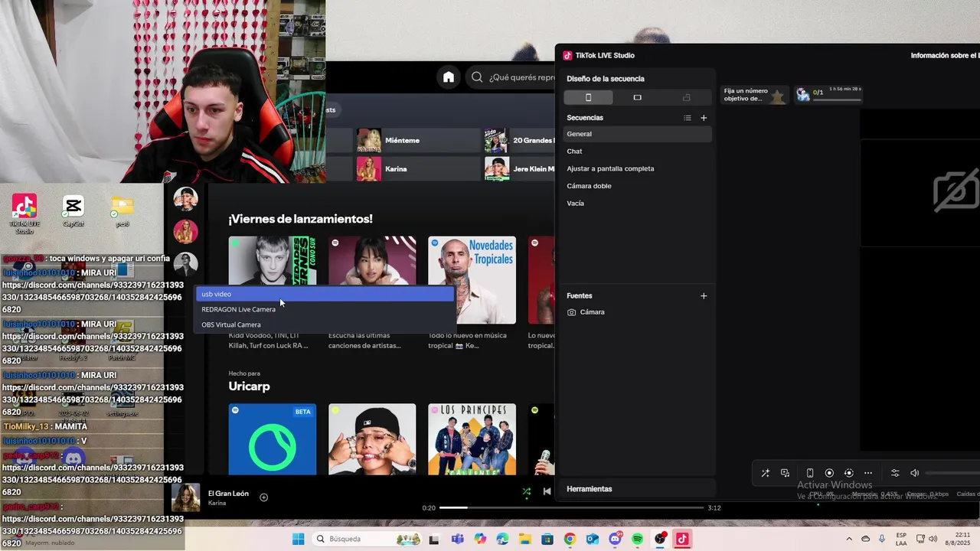Open the Miénteme shortcut tile in Spotify
The width and height of the screenshot is (980, 551).
pos(418,141)
